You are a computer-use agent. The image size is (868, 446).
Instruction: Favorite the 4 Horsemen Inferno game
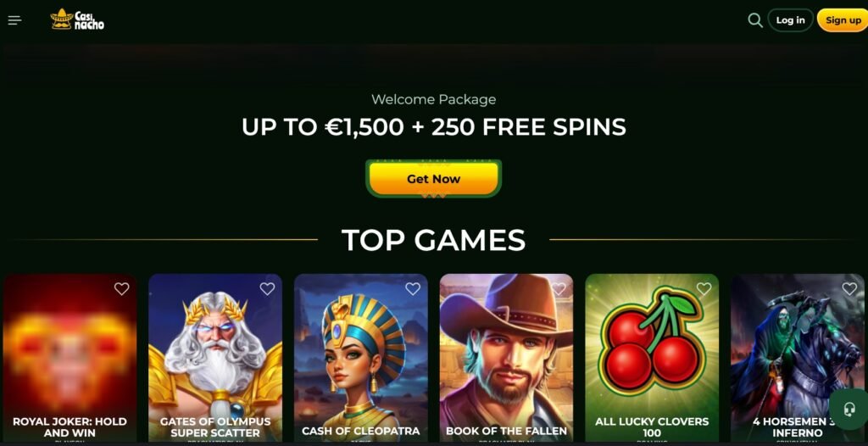pyautogui.click(x=849, y=288)
